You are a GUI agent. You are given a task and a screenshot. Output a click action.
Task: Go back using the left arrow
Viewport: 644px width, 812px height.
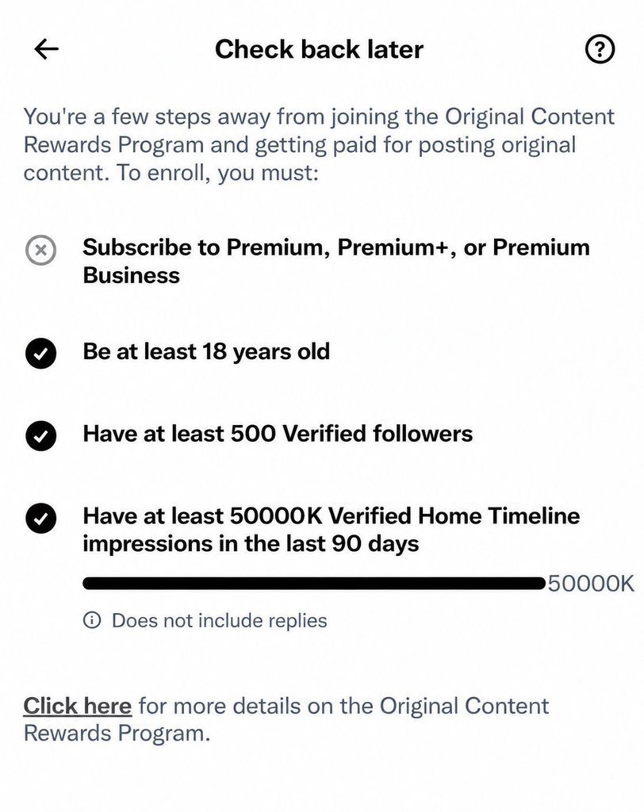coord(47,49)
